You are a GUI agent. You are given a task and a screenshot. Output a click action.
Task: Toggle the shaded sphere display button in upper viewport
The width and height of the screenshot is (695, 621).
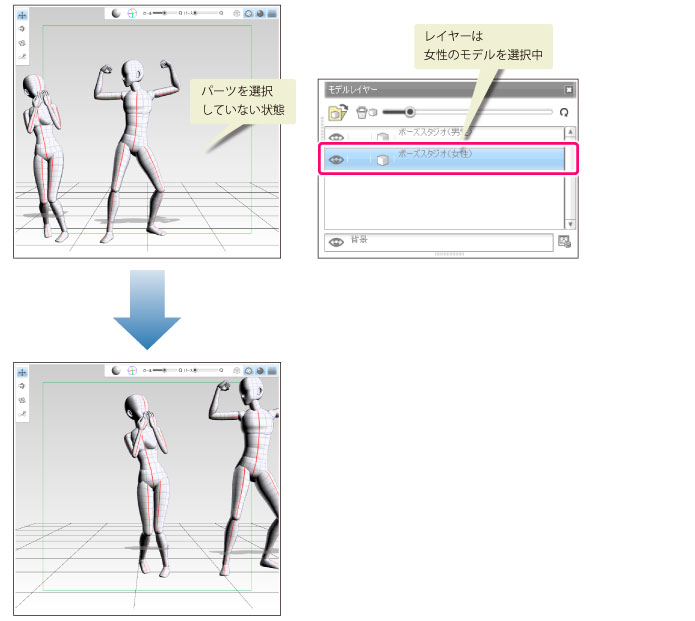(260, 14)
